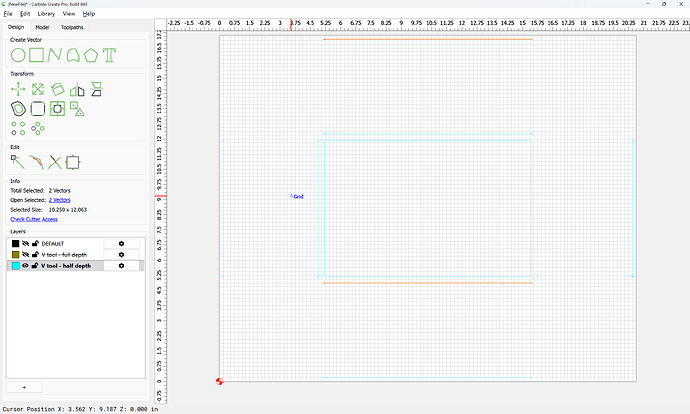Open the Rotate transform tool
The height and width of the screenshot is (414, 690).
(57, 89)
